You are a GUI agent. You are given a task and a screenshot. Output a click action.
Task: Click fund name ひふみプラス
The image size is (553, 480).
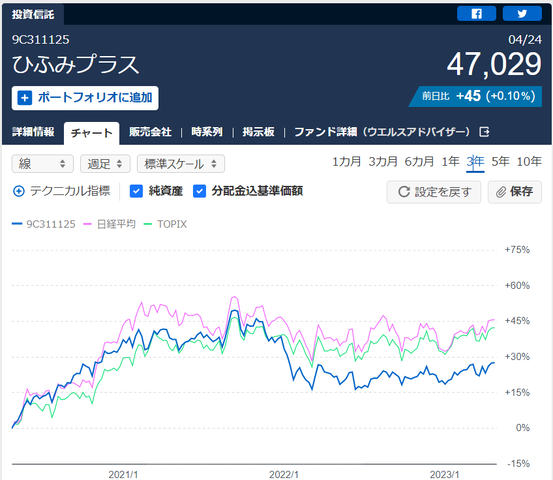pos(75,65)
